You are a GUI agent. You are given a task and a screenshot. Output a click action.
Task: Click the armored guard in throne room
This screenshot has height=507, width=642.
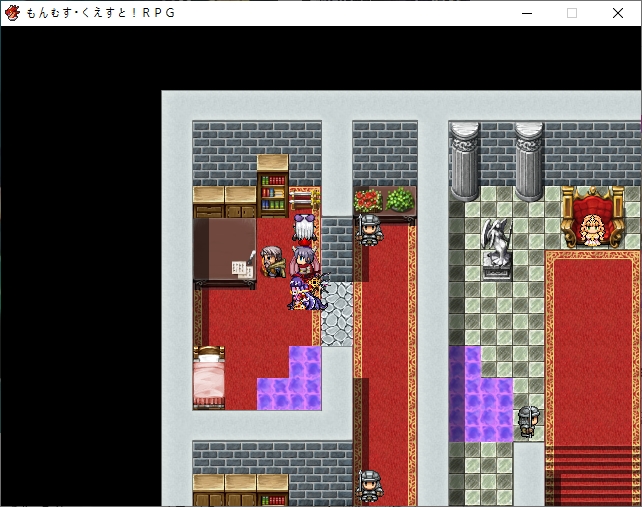tap(529, 422)
